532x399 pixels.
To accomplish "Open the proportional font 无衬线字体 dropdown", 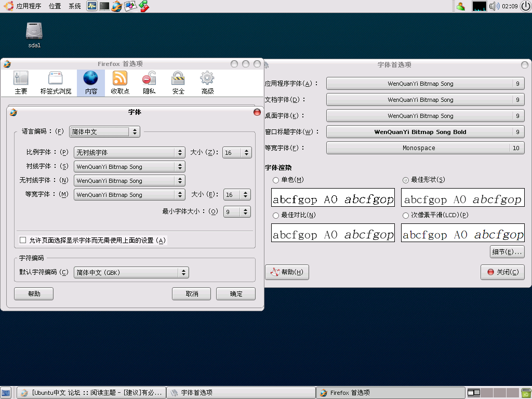I will tap(129, 153).
